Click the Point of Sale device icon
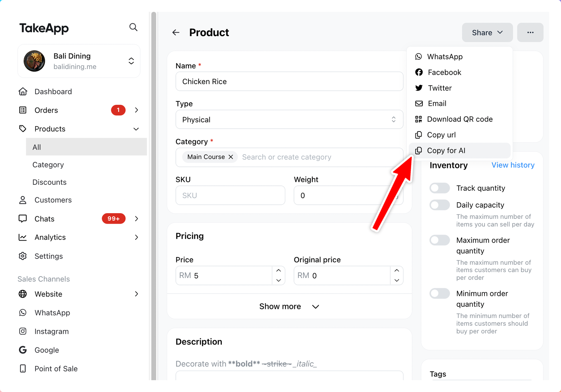This screenshot has width=561, height=392. (23, 369)
